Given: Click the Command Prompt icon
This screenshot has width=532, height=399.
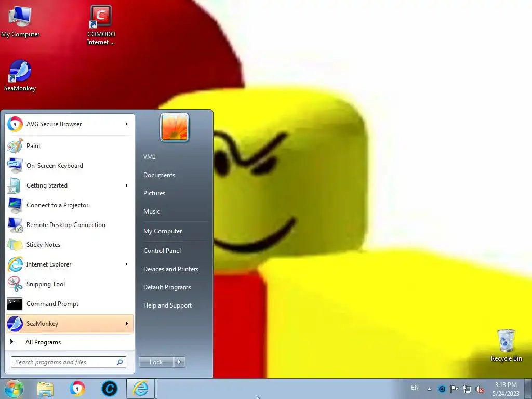Looking at the screenshot, I should 15,303.
